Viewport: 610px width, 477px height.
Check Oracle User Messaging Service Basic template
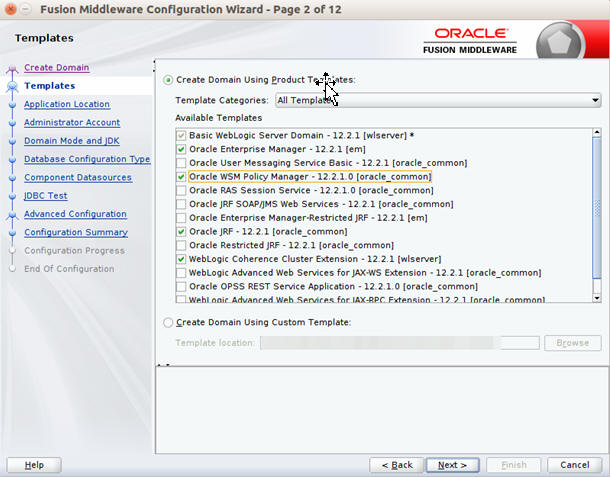coord(181,163)
